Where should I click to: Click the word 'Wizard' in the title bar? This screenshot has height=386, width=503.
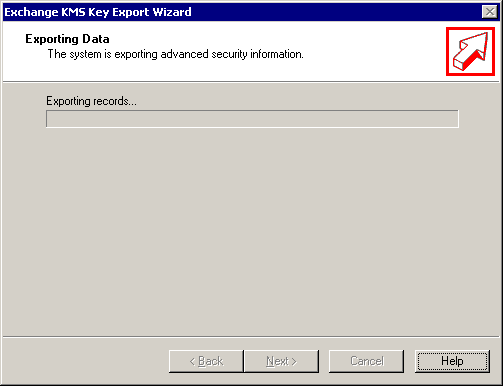[x=172, y=12]
